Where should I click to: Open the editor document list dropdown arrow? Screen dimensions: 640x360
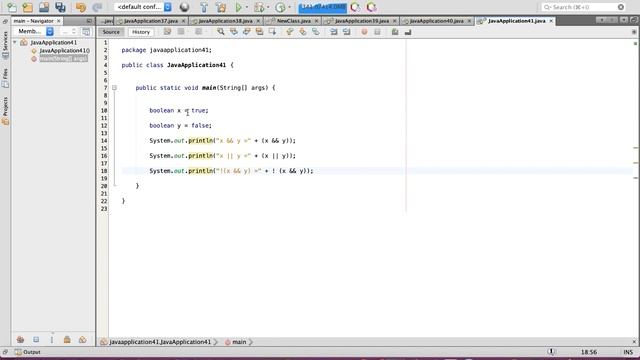point(624,20)
